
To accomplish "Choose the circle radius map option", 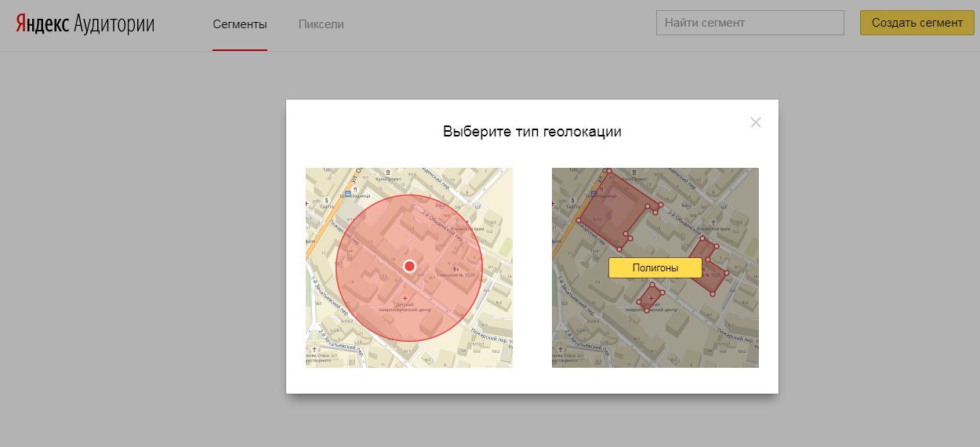I will [x=408, y=267].
